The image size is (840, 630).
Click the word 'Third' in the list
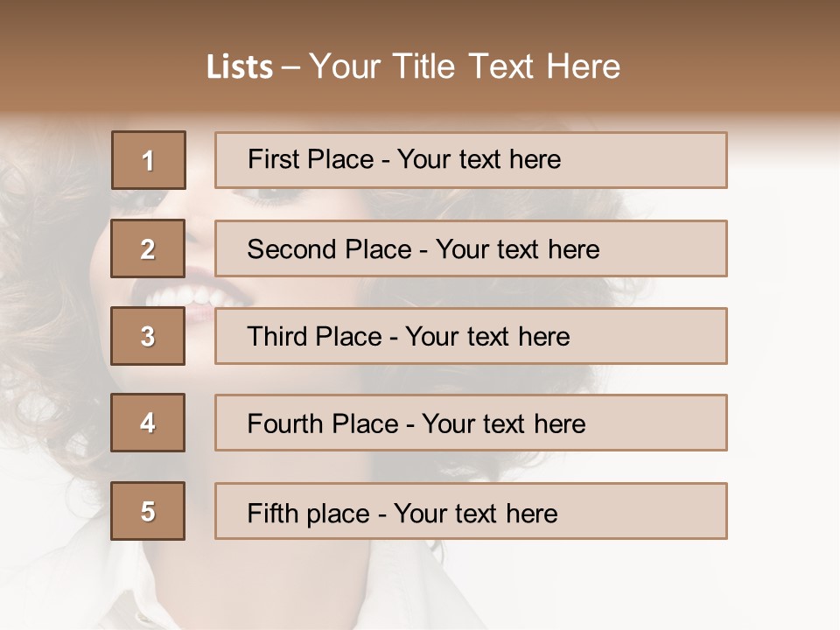[x=279, y=337]
